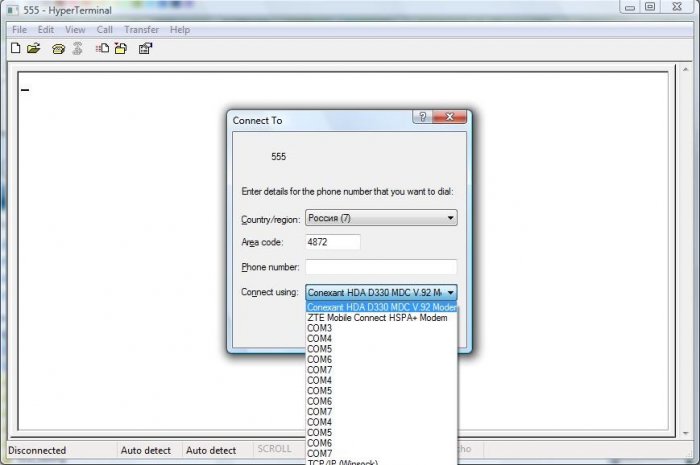
Task: Open the Properties toolbar icon
Action: pos(146,48)
